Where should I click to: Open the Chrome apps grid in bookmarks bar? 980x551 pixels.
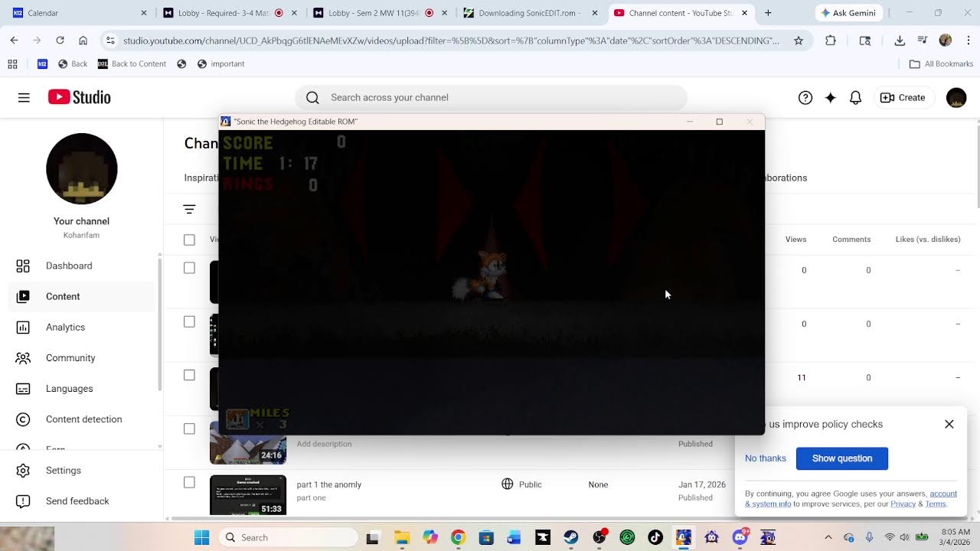coord(12,64)
